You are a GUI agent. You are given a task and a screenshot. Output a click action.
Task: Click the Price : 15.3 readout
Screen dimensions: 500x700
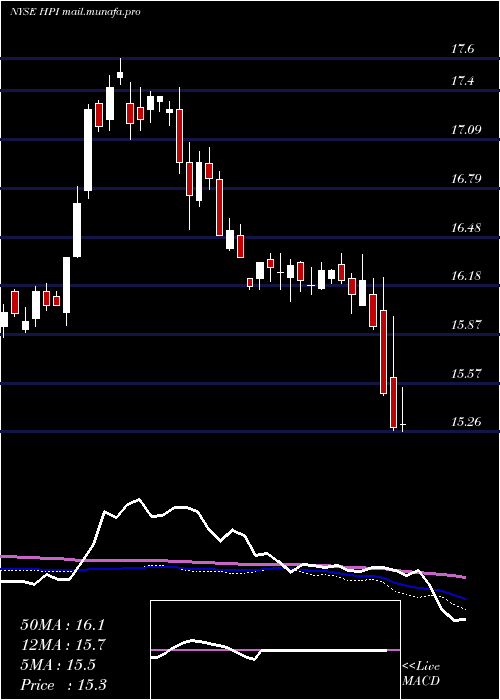click(x=63, y=685)
